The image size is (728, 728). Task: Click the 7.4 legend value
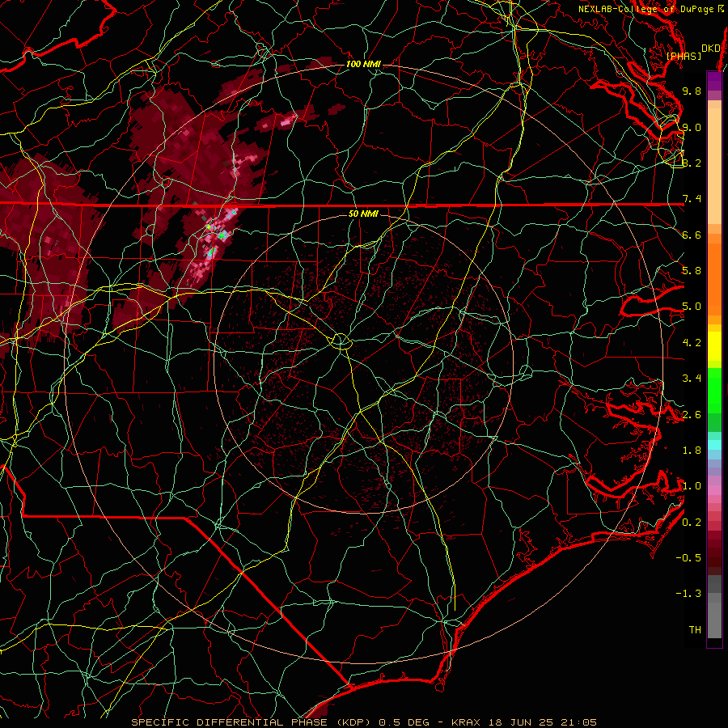point(692,199)
